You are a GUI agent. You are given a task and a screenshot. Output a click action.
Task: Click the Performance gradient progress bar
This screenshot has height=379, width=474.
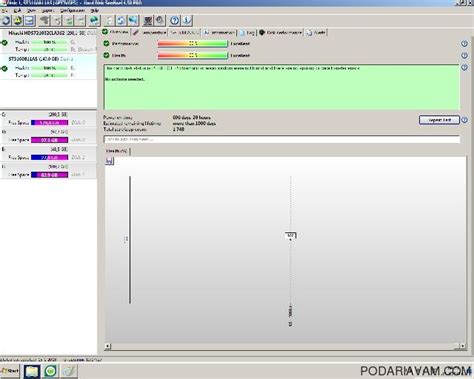[x=193, y=44]
